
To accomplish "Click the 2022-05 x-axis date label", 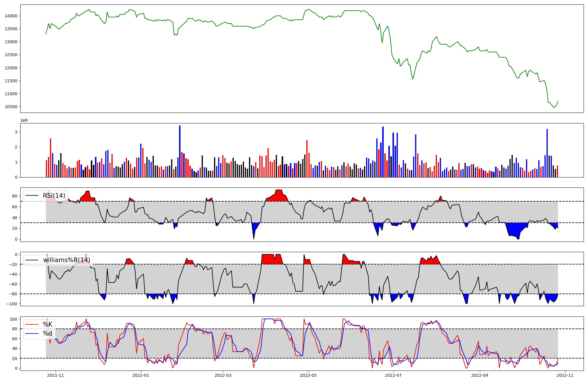I will pyautogui.click(x=308, y=375).
